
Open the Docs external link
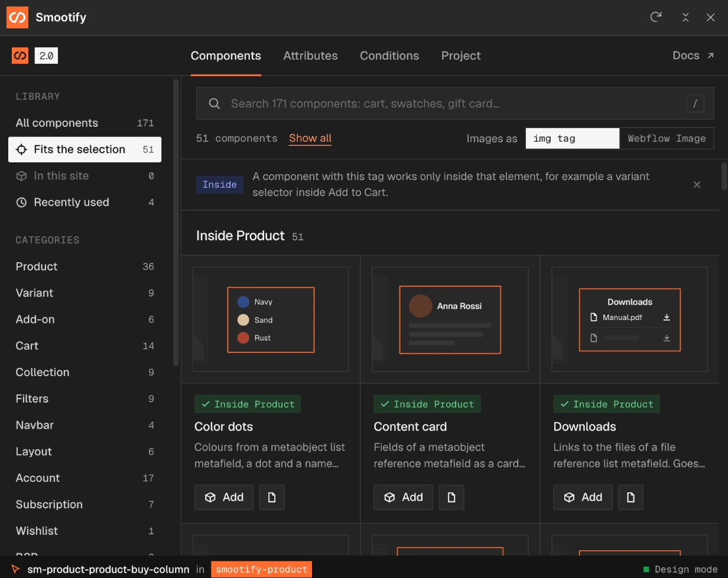coord(694,55)
